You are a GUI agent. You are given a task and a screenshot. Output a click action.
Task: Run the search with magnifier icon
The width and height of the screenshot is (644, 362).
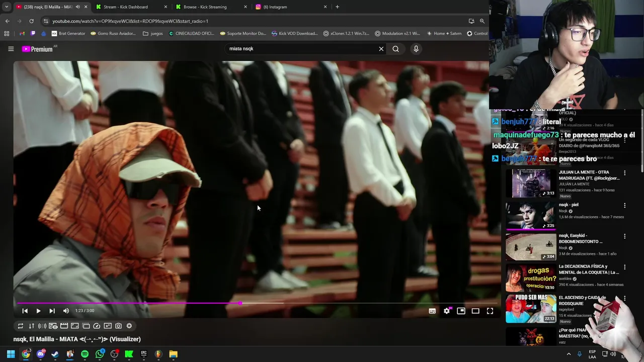(395, 49)
